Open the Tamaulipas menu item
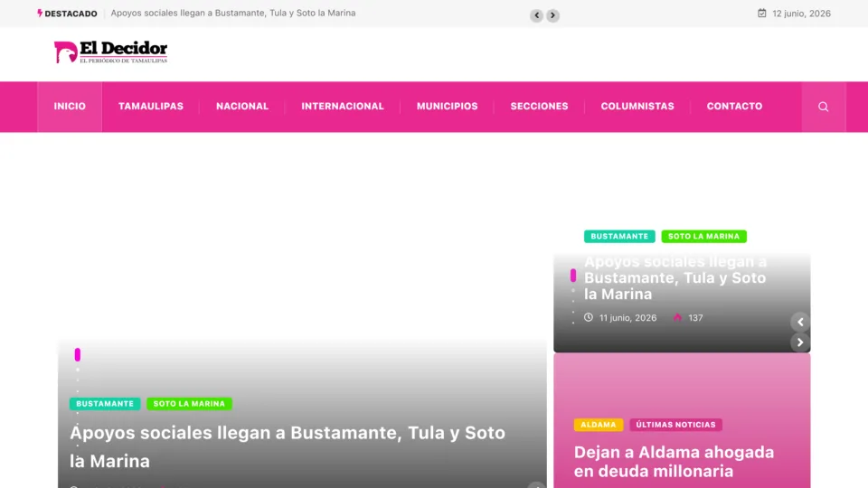Screen dimensions: 868x488 [151, 107]
